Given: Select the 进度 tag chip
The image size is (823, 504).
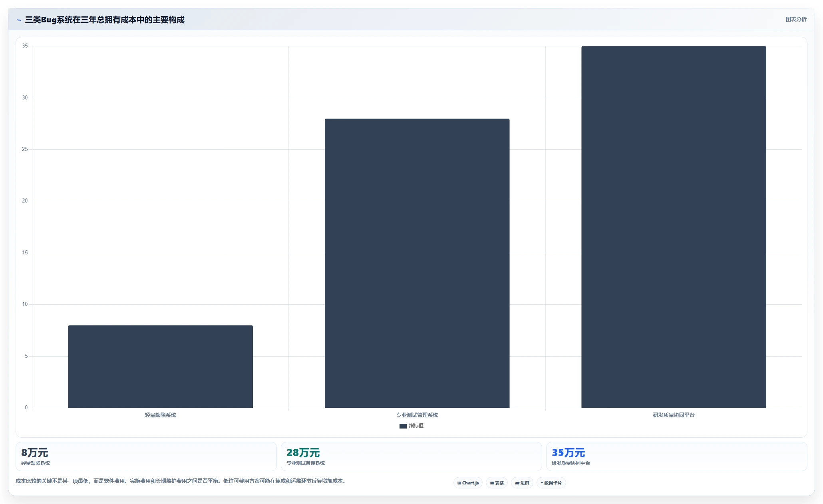Looking at the screenshot, I should [522, 483].
